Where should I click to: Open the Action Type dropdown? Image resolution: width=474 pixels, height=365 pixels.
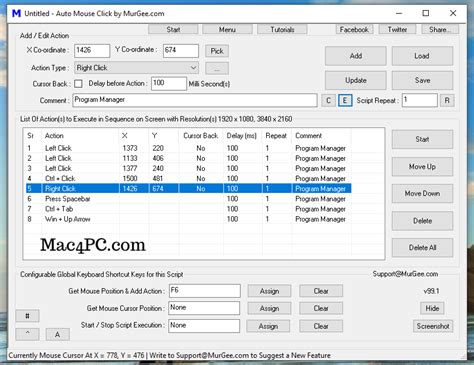click(x=136, y=68)
